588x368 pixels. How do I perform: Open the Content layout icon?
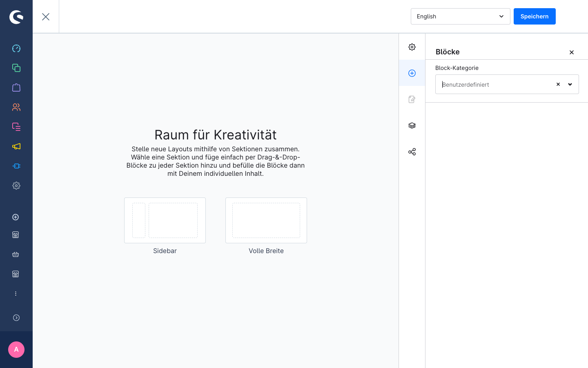[x=16, y=127]
